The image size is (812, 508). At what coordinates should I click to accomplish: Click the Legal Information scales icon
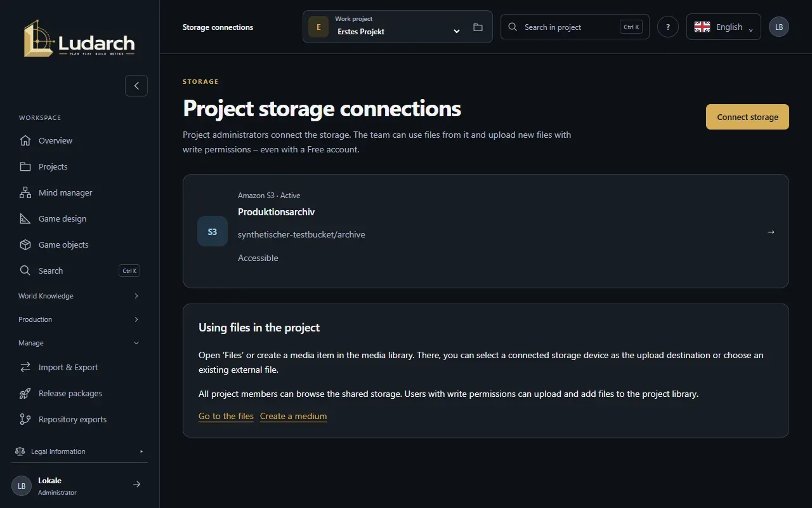pos(20,451)
